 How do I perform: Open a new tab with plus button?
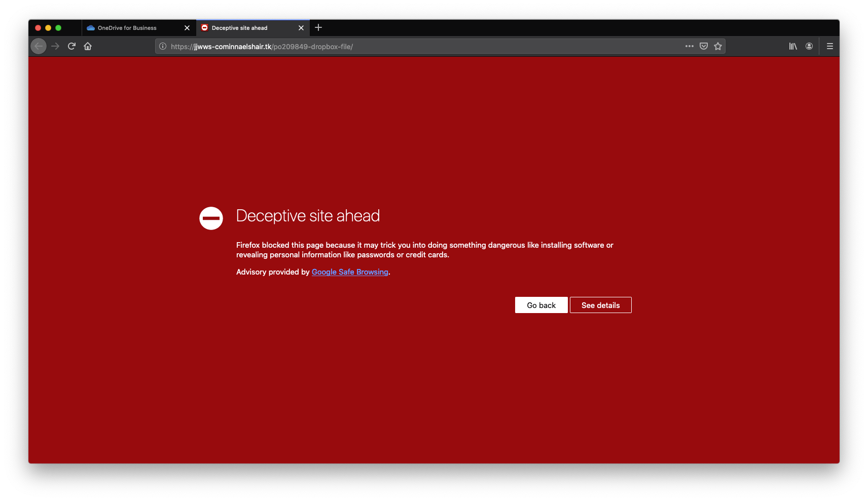[x=318, y=27]
